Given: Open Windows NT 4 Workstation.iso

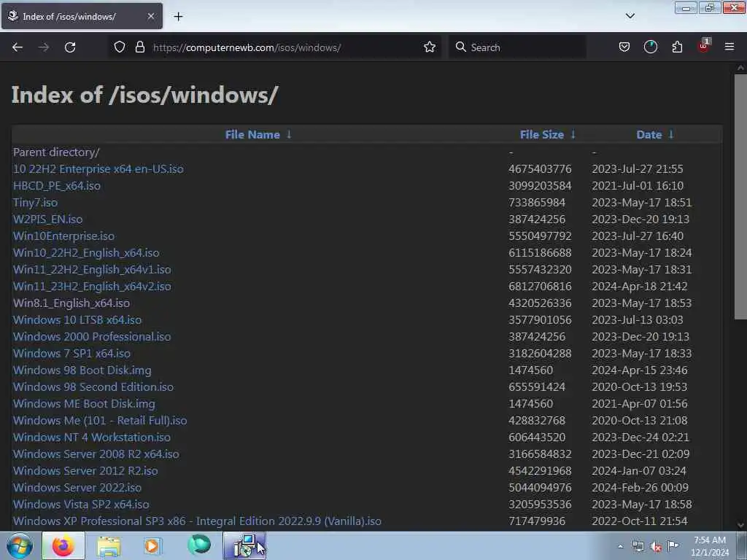Looking at the screenshot, I should (x=92, y=437).
